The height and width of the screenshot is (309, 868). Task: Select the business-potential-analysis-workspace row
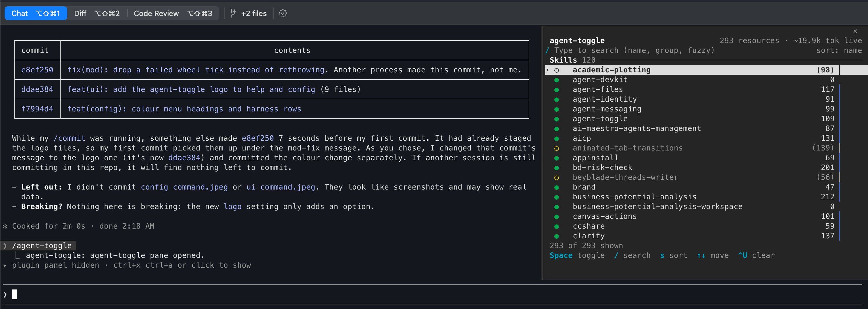693,206
